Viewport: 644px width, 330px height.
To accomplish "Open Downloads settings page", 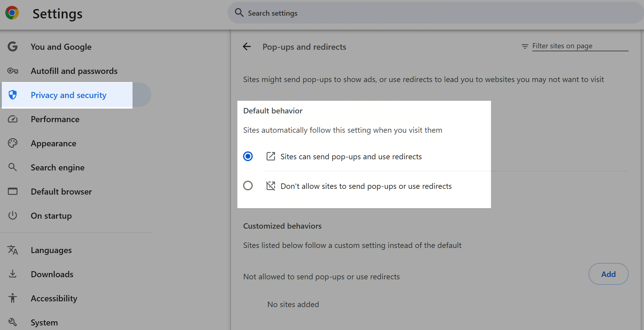I will (52, 274).
